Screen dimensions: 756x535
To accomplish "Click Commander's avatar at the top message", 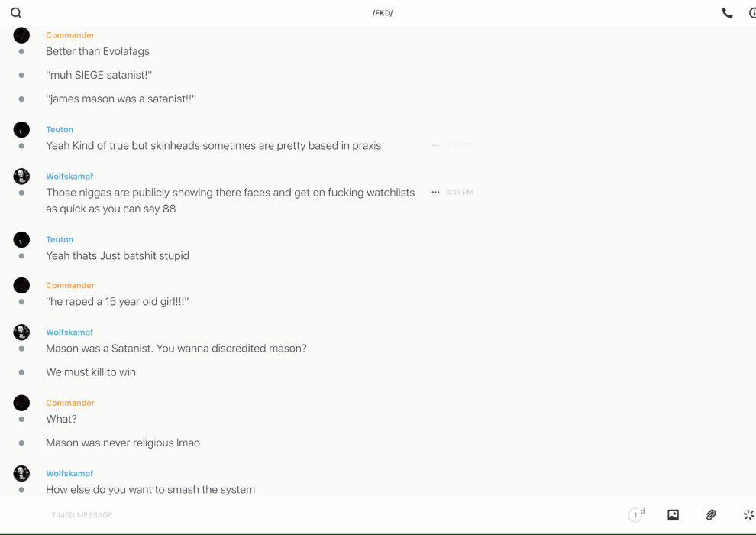I will click(21, 35).
